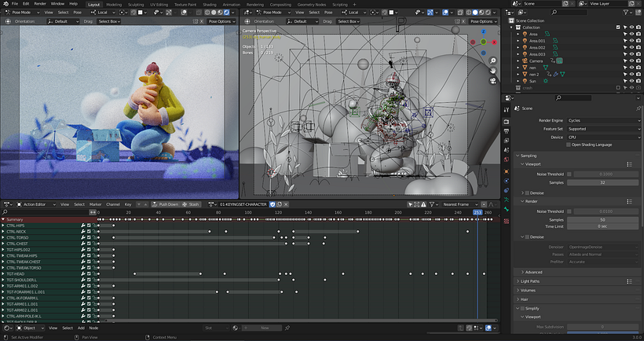
Task: Open the Nearest Frame snapping dropdown
Action: (459, 204)
